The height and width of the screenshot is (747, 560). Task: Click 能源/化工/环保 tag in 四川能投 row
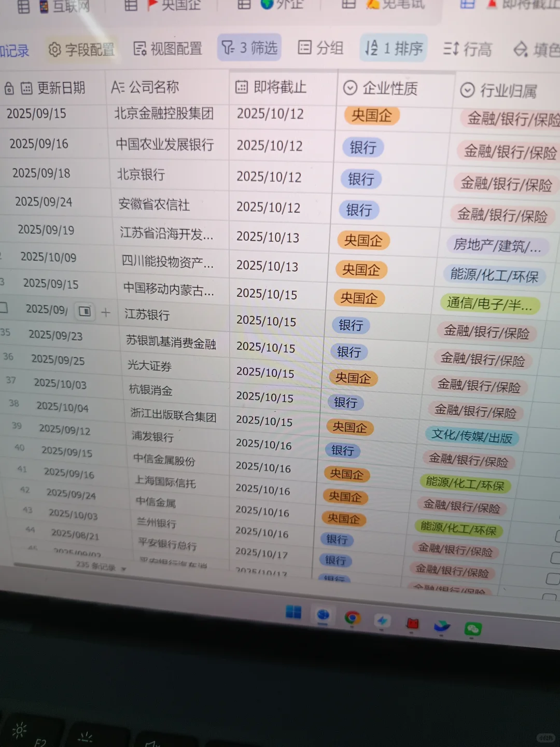click(x=494, y=274)
